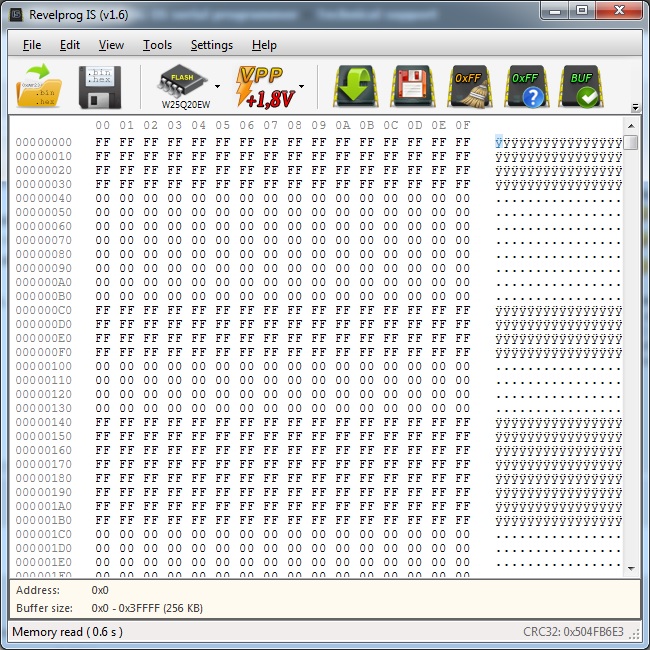This screenshot has height=650, width=650.
Task: Click highlighted first ASCII character of row 00000000
Action: [x=499, y=142]
